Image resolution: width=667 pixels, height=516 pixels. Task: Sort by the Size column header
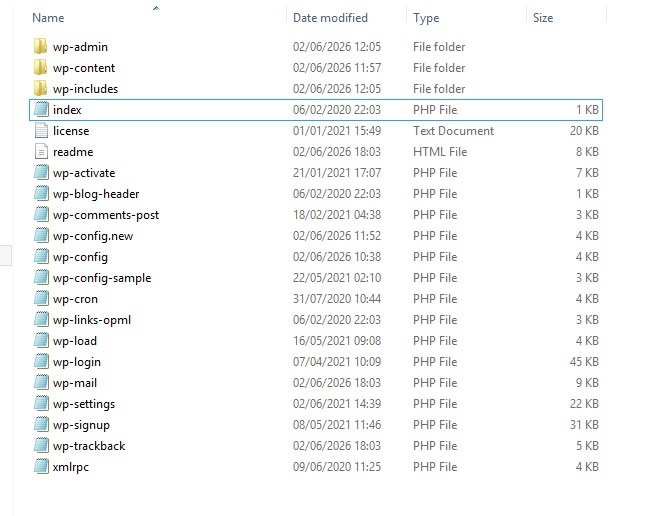[x=543, y=18]
